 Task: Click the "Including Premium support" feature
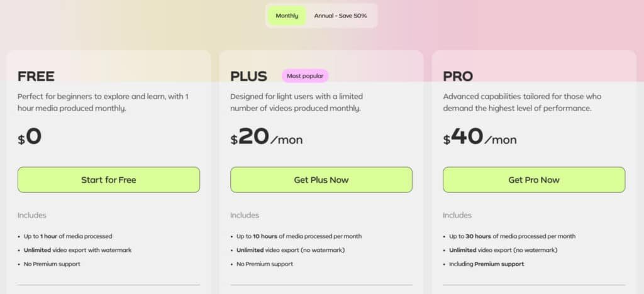(486, 264)
